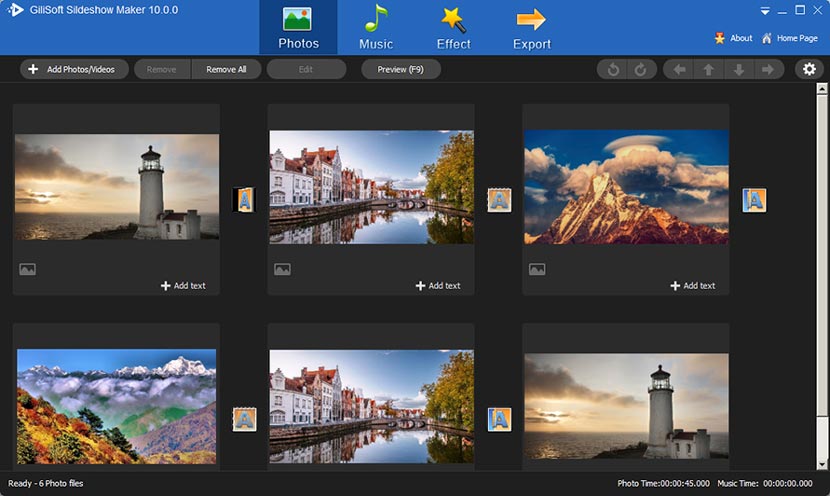Open the Effect tab
The height and width of the screenshot is (496, 830).
(x=453, y=28)
